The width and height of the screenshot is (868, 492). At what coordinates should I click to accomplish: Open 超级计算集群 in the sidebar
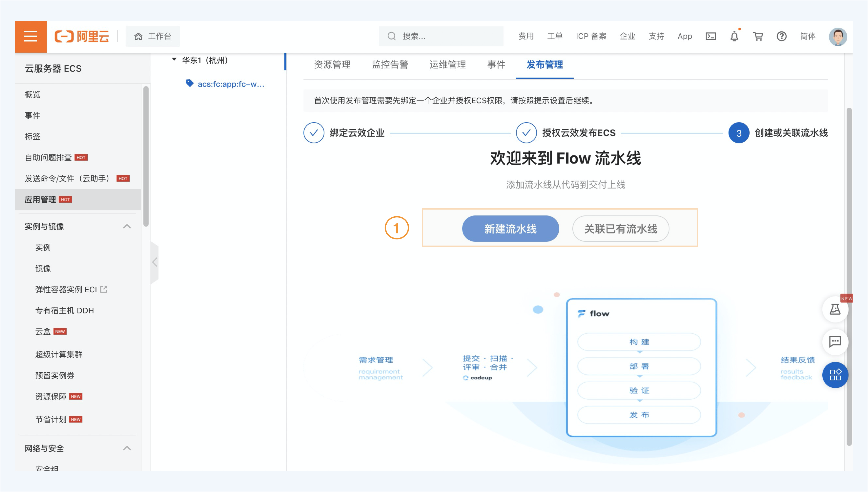[x=59, y=354]
